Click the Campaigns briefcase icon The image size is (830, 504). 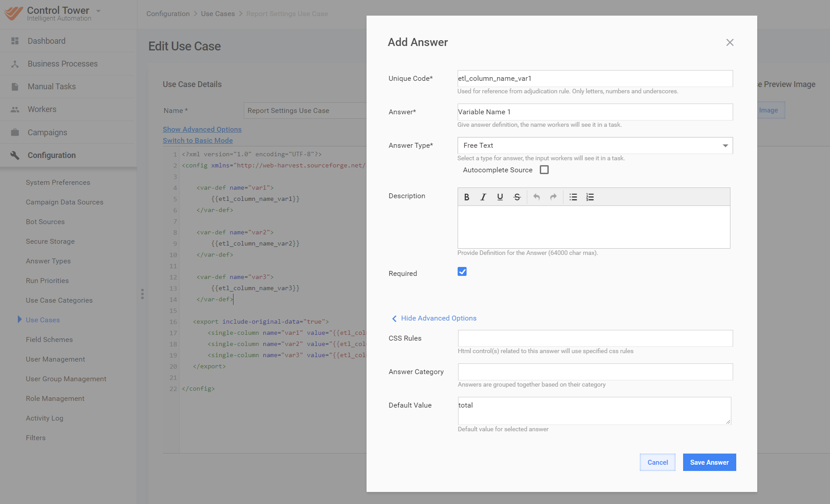point(15,133)
